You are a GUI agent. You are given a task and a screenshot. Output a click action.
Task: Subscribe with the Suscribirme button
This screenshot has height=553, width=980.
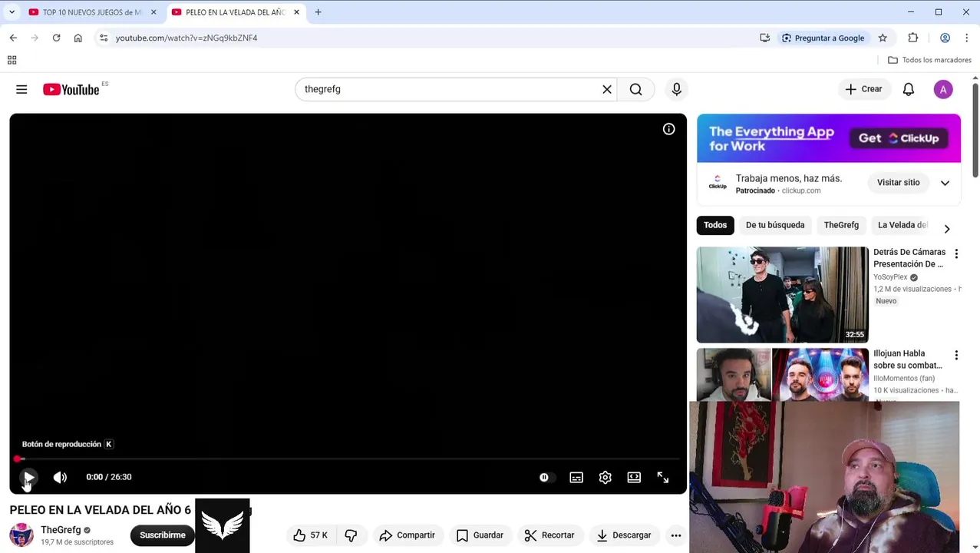(x=163, y=535)
